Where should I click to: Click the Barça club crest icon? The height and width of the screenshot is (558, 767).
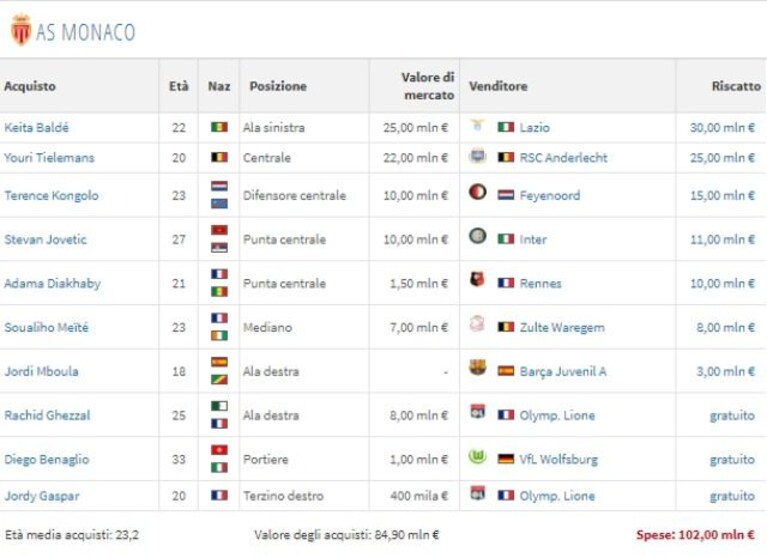point(477,367)
